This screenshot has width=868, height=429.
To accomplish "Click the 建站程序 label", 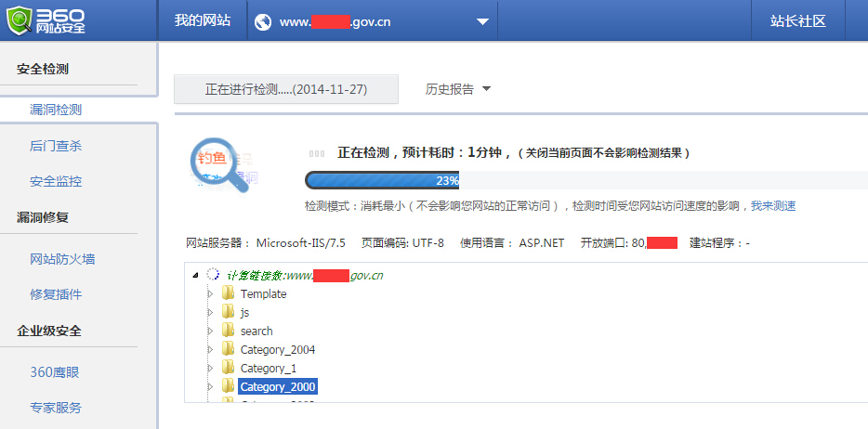I will click(x=719, y=243).
